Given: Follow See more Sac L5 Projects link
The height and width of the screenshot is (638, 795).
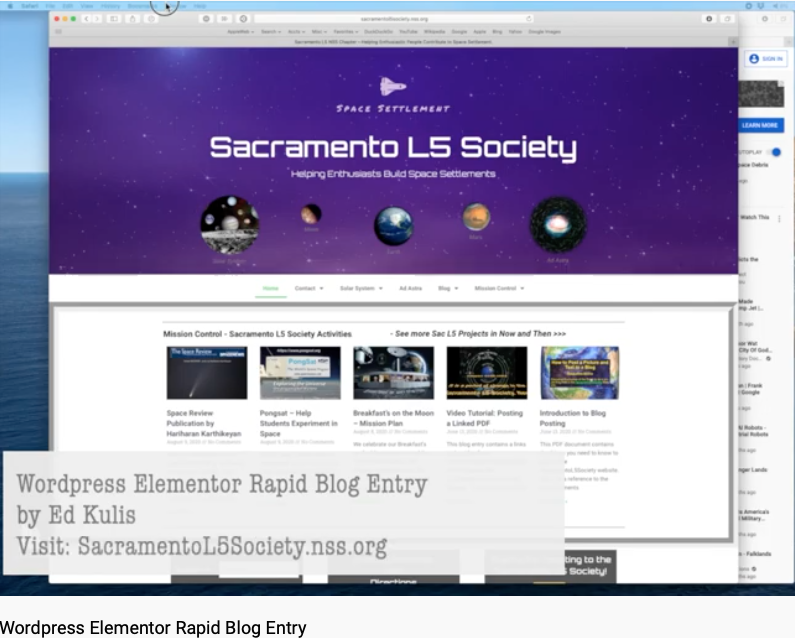Looking at the screenshot, I should coord(478,334).
